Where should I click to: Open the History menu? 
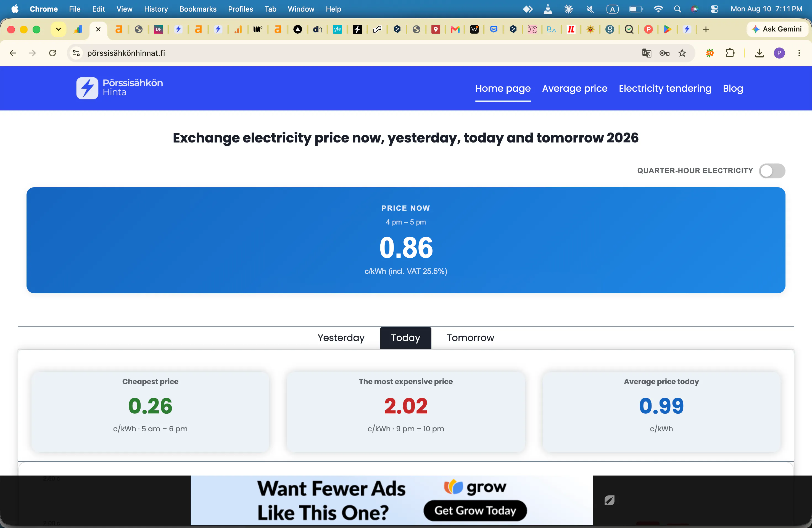[156, 9]
